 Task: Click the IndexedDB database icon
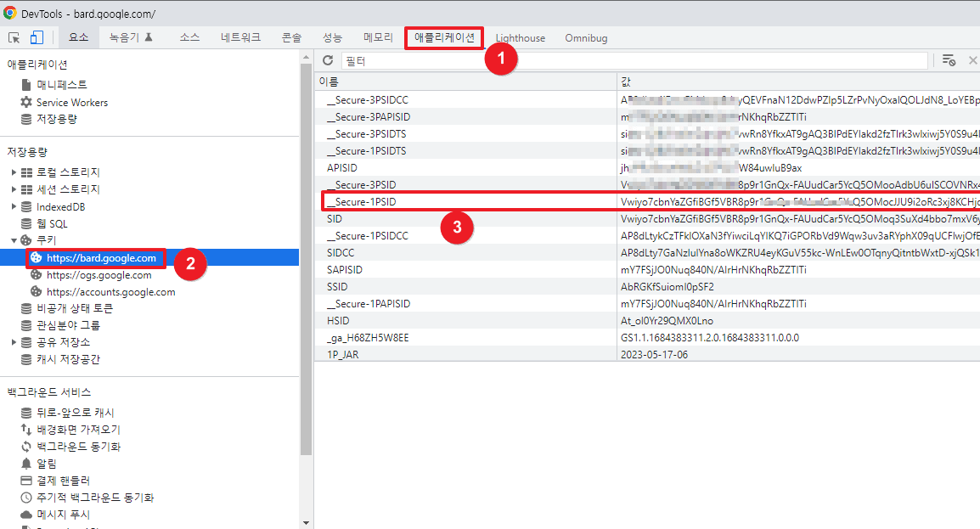(25, 206)
